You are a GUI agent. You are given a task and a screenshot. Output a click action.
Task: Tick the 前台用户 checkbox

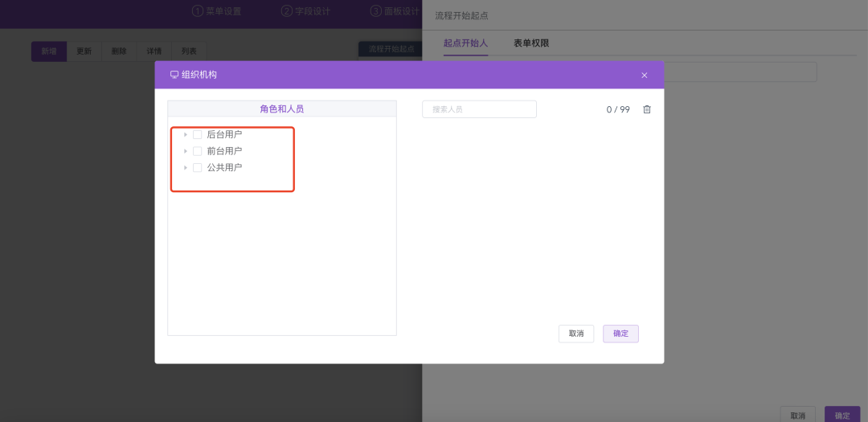(x=197, y=151)
